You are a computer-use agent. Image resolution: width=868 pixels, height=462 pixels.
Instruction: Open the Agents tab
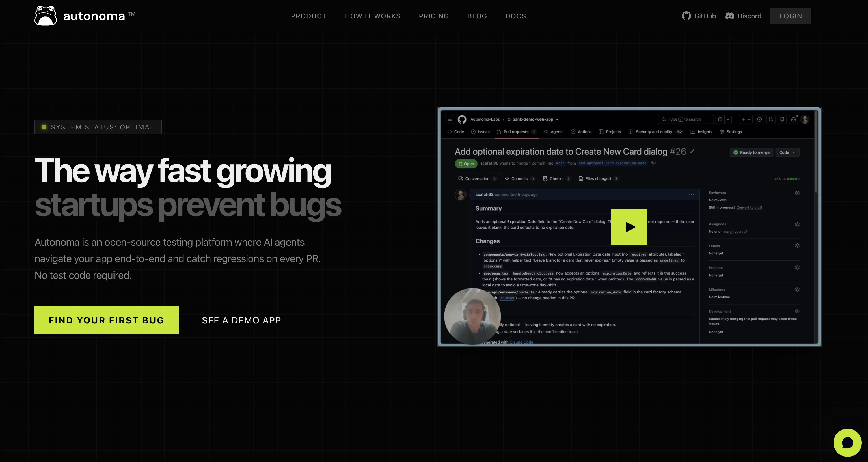[x=554, y=132]
